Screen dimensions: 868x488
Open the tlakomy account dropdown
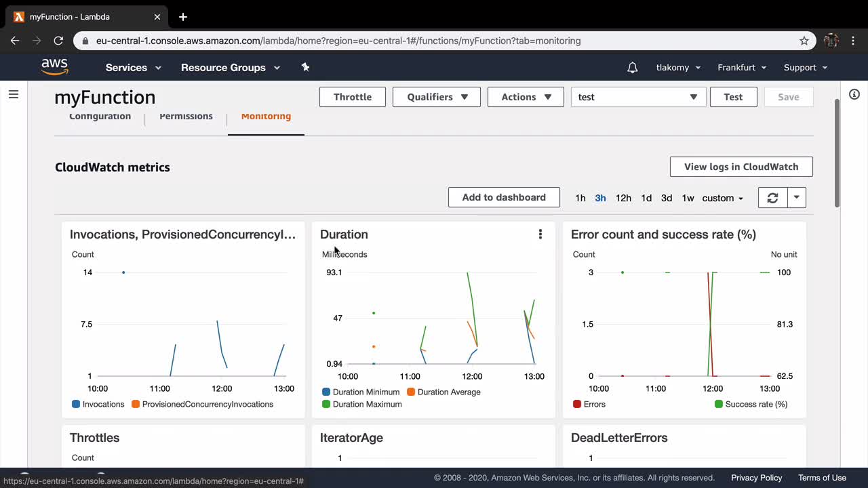click(x=677, y=67)
